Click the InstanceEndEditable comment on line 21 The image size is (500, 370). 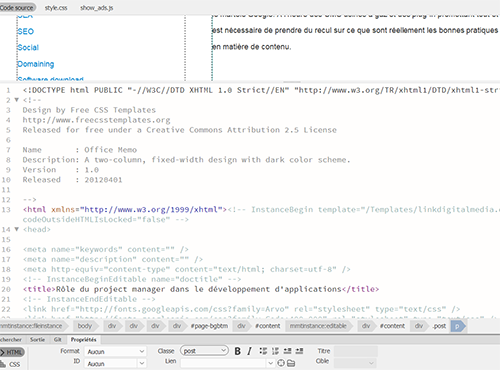pos(89,299)
